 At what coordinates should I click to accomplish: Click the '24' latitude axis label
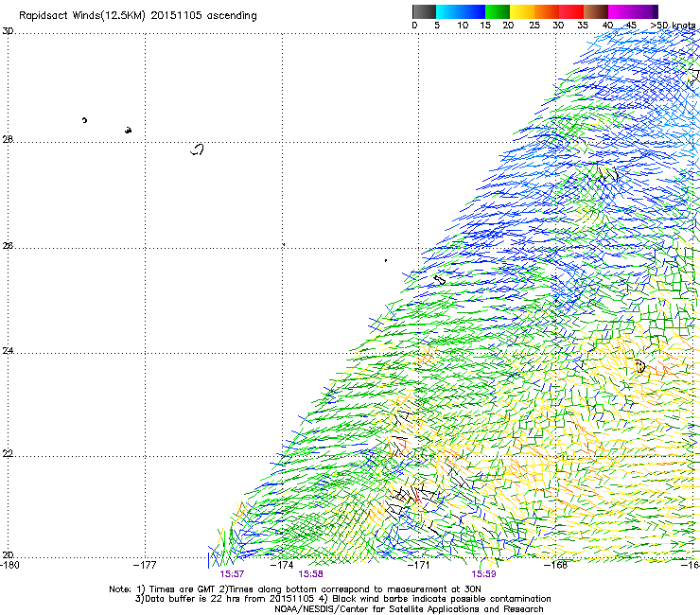click(x=8, y=351)
